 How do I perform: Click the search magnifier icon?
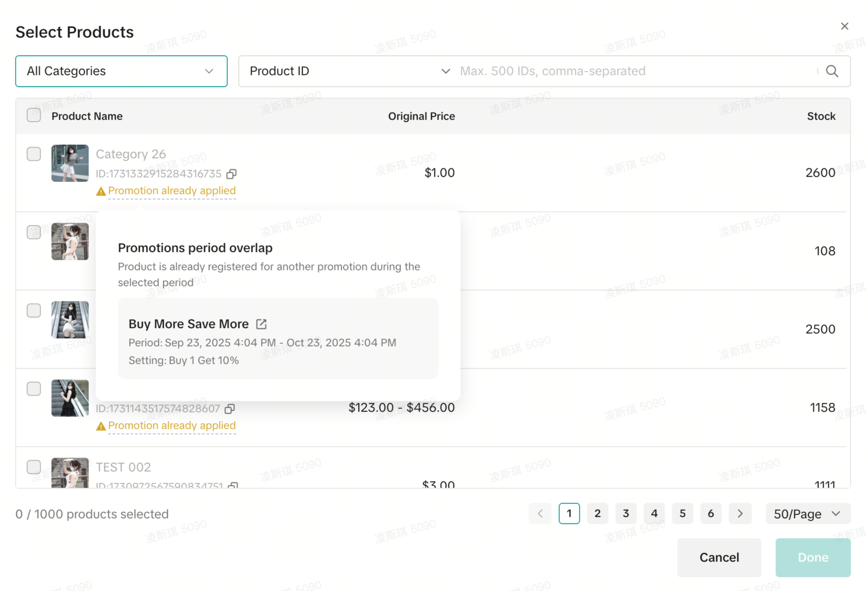pyautogui.click(x=832, y=71)
